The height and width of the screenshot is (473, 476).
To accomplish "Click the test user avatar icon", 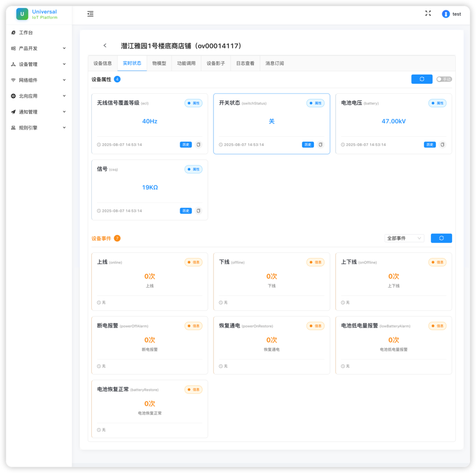I will point(446,14).
